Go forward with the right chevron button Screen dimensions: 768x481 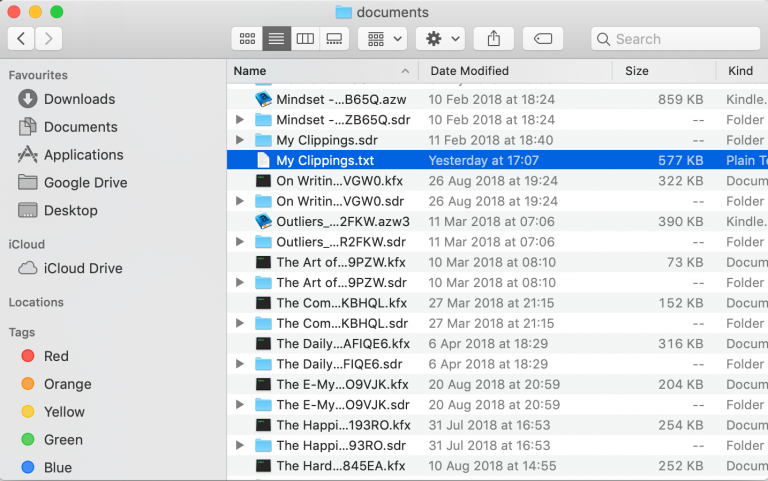pos(48,39)
